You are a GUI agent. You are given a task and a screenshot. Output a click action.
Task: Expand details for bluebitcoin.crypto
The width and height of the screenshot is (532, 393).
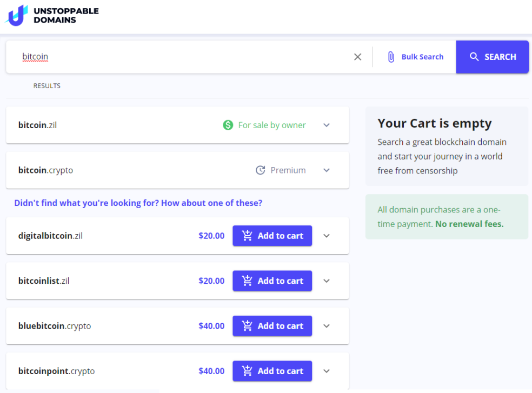coord(327,326)
